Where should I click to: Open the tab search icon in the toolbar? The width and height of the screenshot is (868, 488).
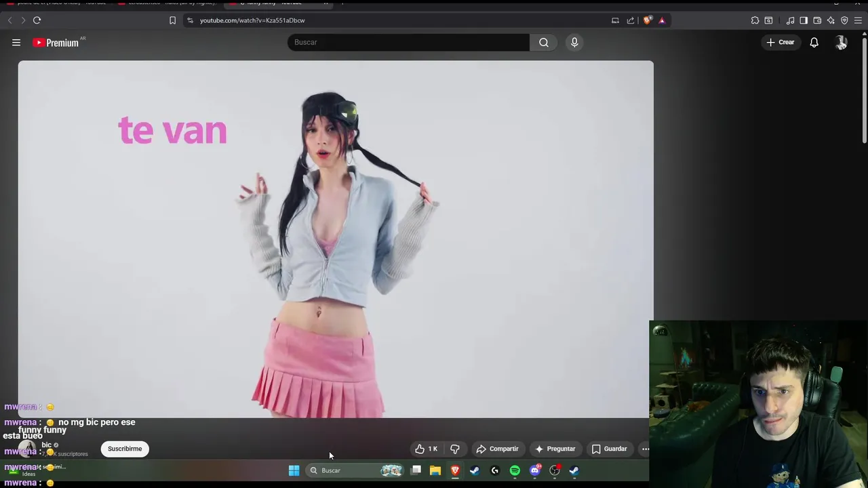tap(768, 20)
